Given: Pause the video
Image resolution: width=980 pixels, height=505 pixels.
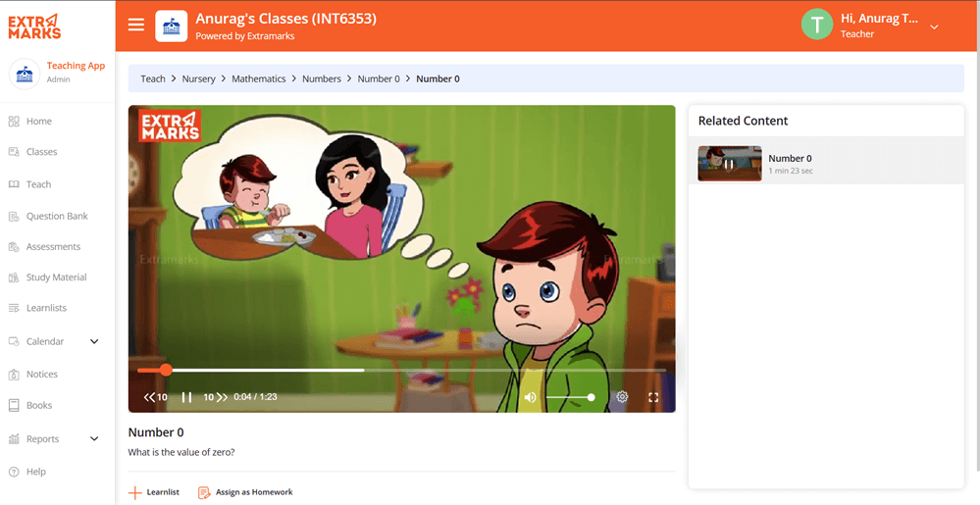Looking at the screenshot, I should point(186,397).
